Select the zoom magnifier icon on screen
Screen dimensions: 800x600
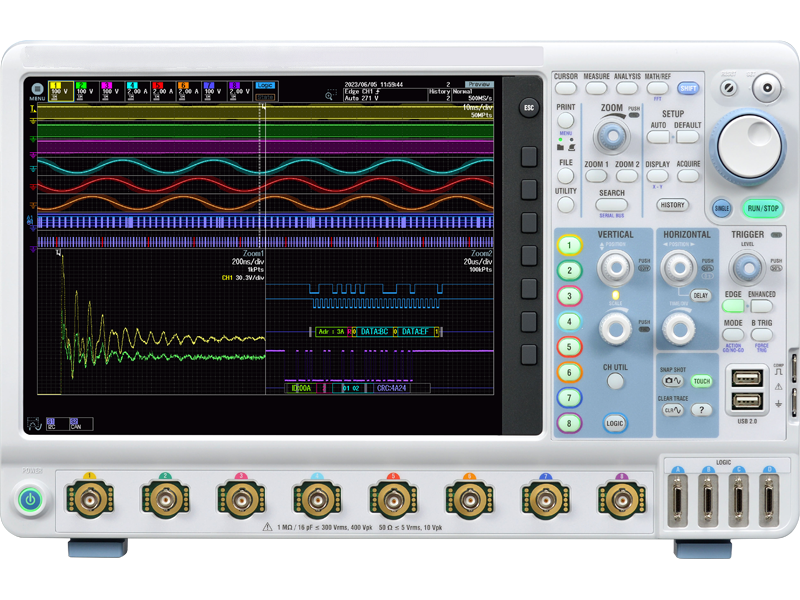[331, 95]
